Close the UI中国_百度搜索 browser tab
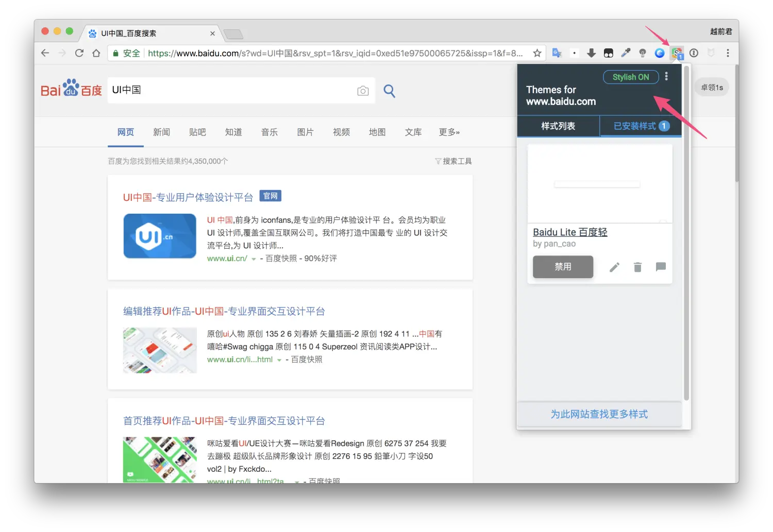 click(x=212, y=33)
